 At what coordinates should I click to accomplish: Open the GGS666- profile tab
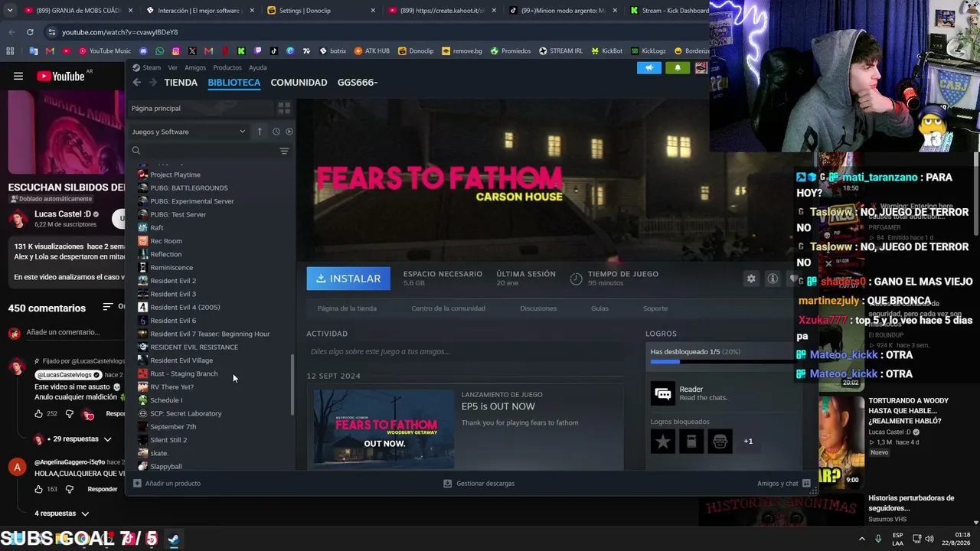(358, 83)
